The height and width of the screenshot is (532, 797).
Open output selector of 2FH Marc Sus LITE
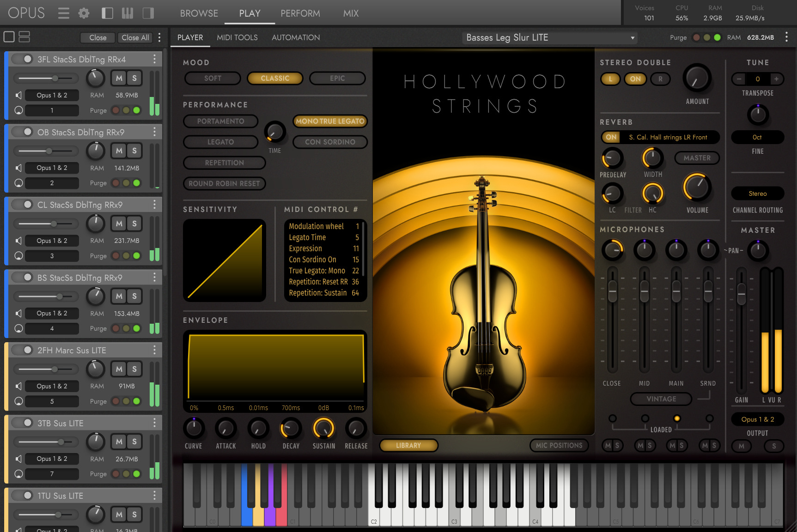(52, 386)
